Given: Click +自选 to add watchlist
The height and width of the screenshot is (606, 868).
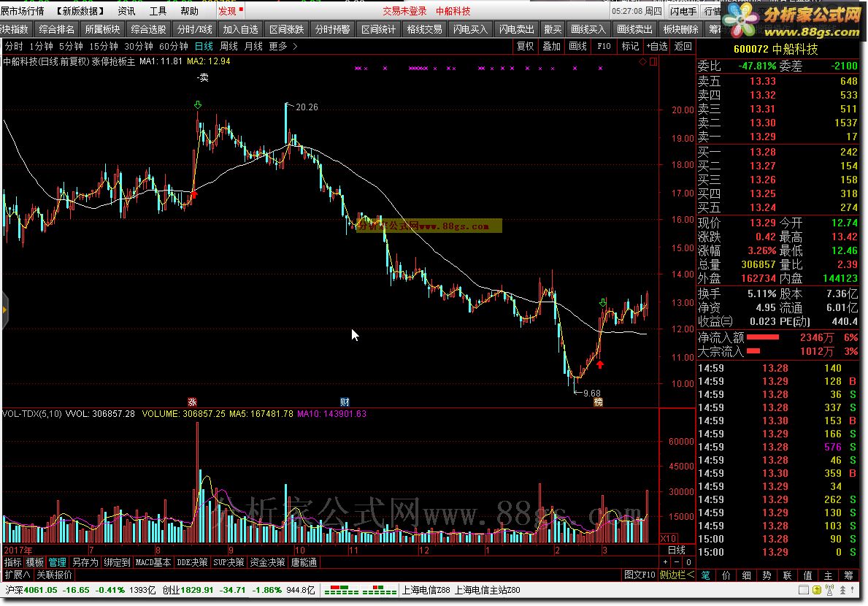Looking at the screenshot, I should (x=657, y=47).
